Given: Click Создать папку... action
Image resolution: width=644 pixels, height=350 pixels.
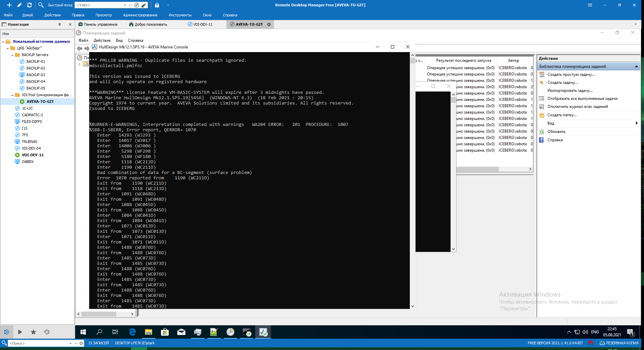Looking at the screenshot, I should (x=562, y=115).
